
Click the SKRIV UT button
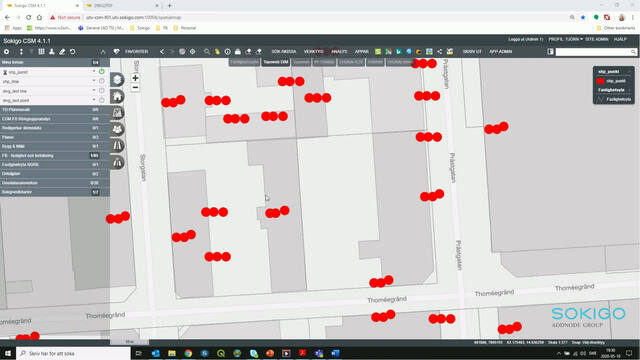tap(472, 52)
